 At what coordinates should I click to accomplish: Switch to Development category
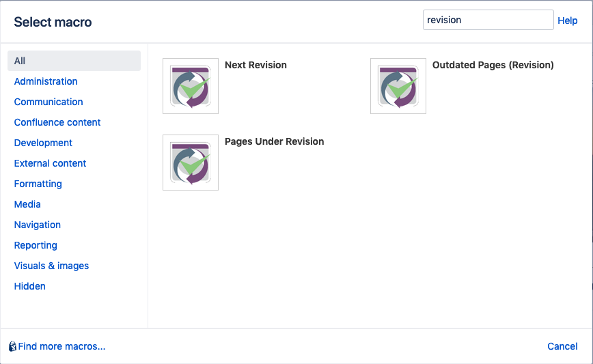coord(43,143)
